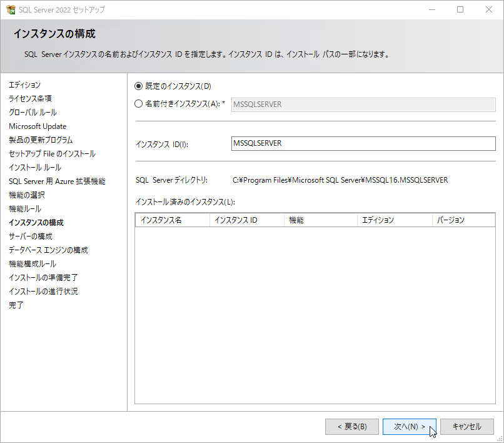Viewport: 504px width, 443px height.
Task: Go to ライセンス条項 step in sidebar
Action: [x=30, y=99]
